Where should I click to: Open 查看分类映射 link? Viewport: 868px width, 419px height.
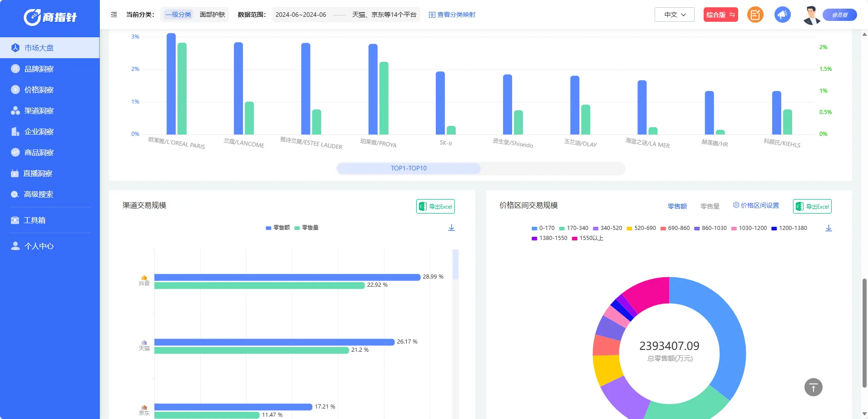click(452, 15)
